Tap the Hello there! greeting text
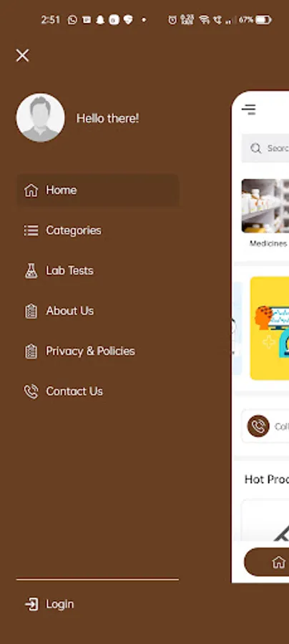 coord(107,119)
